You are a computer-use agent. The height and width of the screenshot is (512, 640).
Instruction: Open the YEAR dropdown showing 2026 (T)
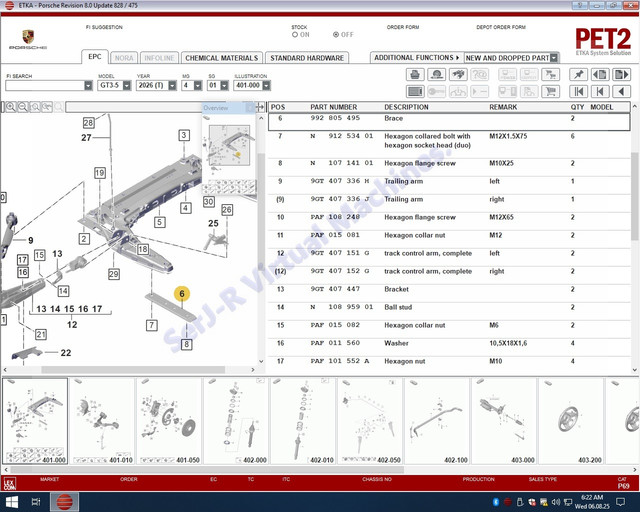point(173,85)
